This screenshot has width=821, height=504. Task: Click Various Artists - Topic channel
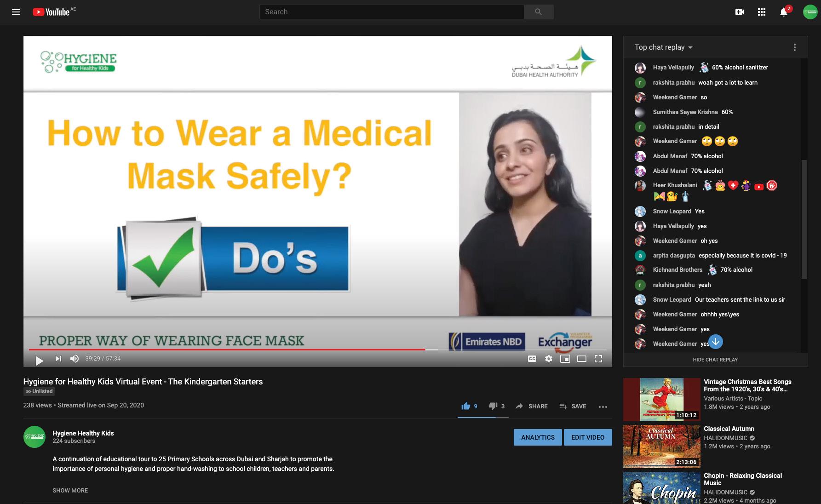click(x=733, y=399)
